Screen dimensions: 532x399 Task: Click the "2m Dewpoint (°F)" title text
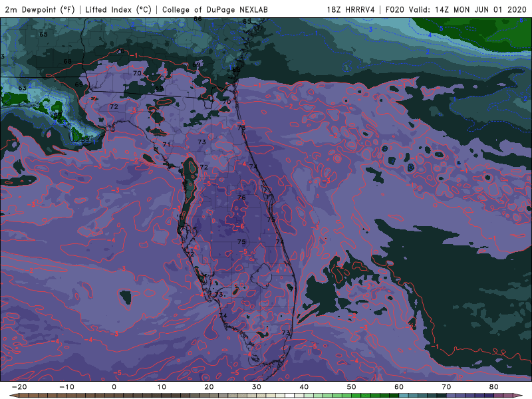[40, 9]
